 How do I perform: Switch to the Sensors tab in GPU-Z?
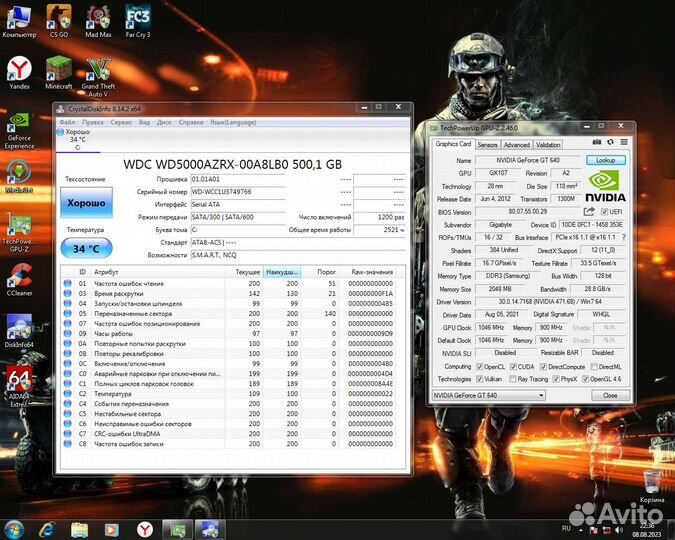point(487,145)
